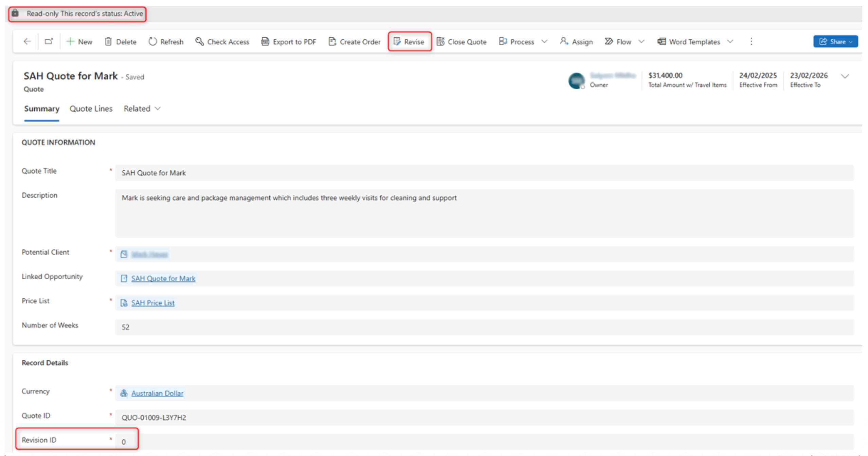Click the back arrow icon
Image resolution: width=868 pixels, height=456 pixels.
click(x=27, y=41)
